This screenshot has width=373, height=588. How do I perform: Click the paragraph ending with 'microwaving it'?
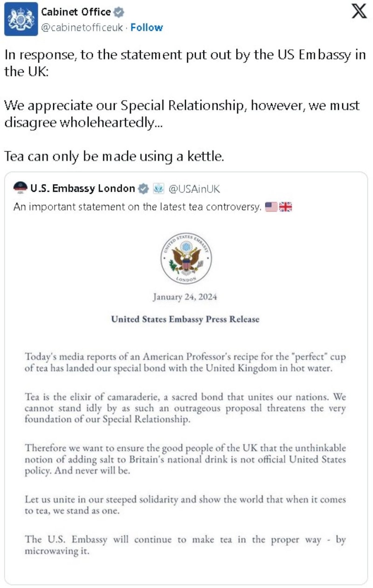click(x=185, y=545)
